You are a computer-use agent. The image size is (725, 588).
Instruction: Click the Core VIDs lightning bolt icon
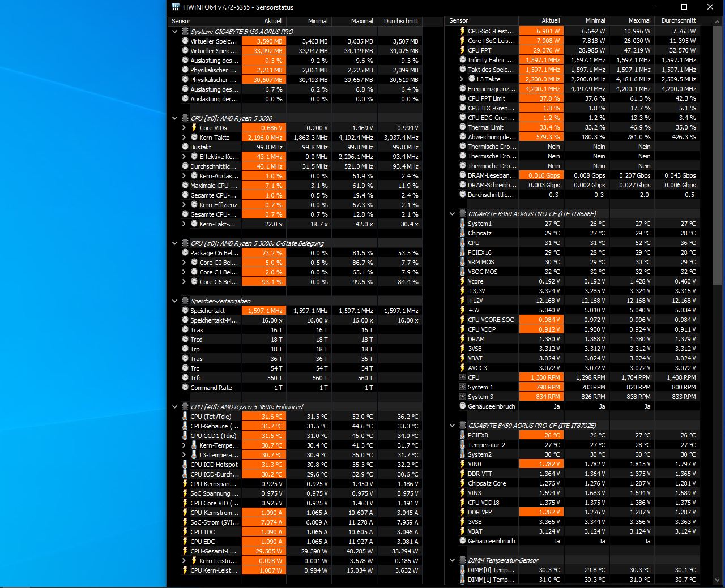[194, 128]
